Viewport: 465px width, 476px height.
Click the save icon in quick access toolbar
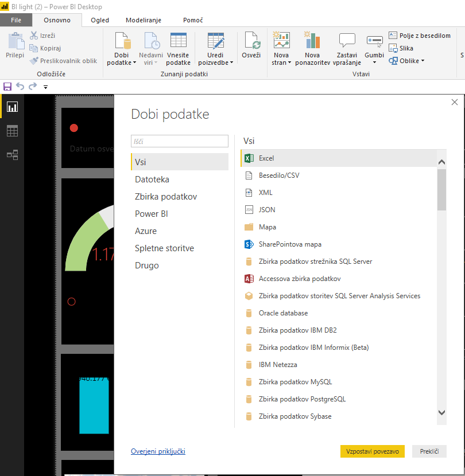pos(7,87)
